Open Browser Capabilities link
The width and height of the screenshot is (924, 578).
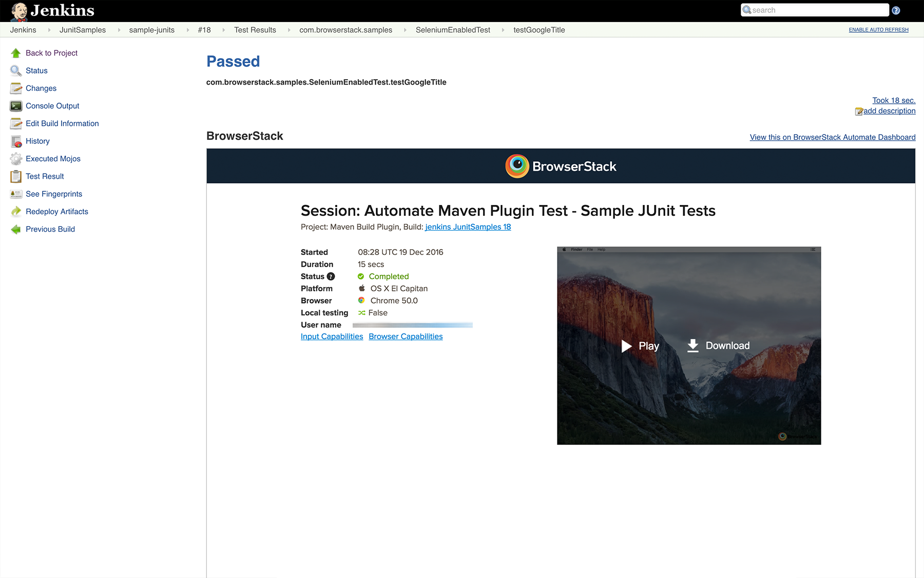click(406, 337)
